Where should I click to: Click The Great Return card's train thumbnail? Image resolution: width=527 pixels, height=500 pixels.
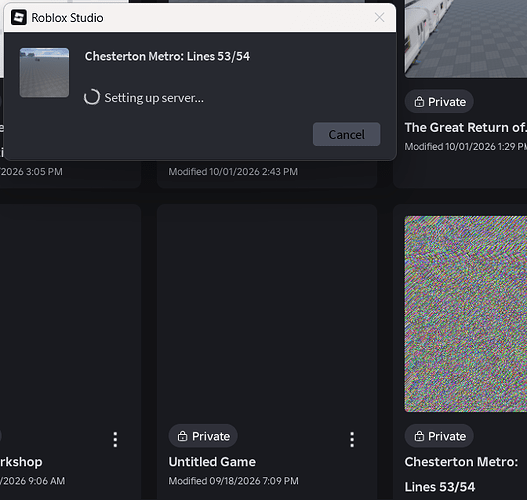tap(466, 39)
